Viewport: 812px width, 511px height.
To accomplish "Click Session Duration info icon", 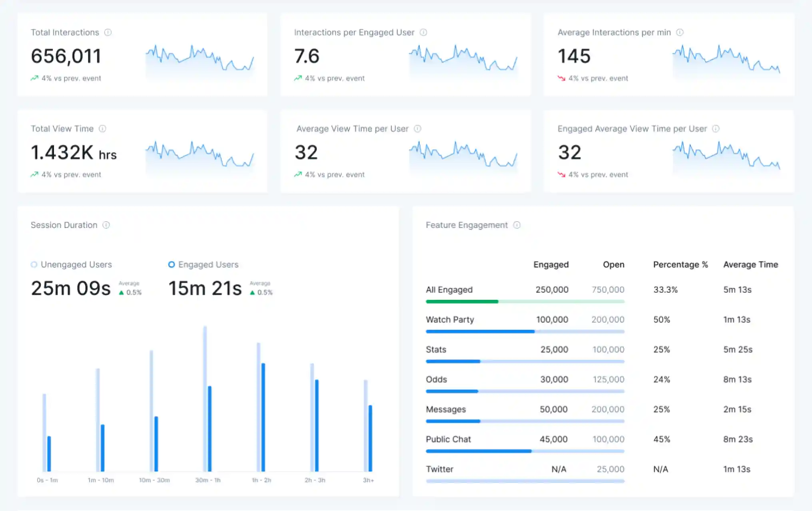I will click(106, 225).
